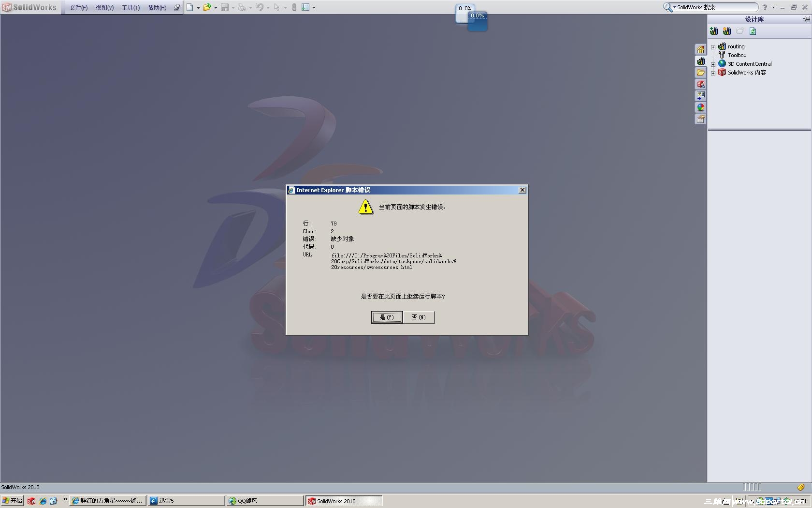
Task: Open the View Palette tab
Action: 701,96
